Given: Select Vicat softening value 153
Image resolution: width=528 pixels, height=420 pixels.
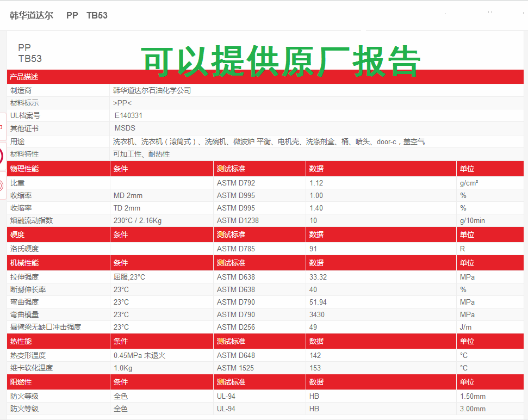Looking at the screenshot, I should click(315, 368).
